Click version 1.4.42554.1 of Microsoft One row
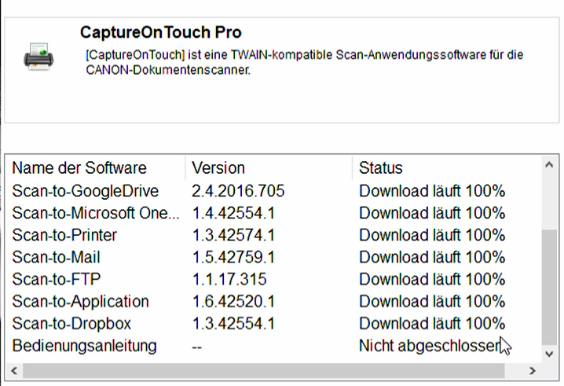The width and height of the screenshot is (564, 386). point(233,213)
